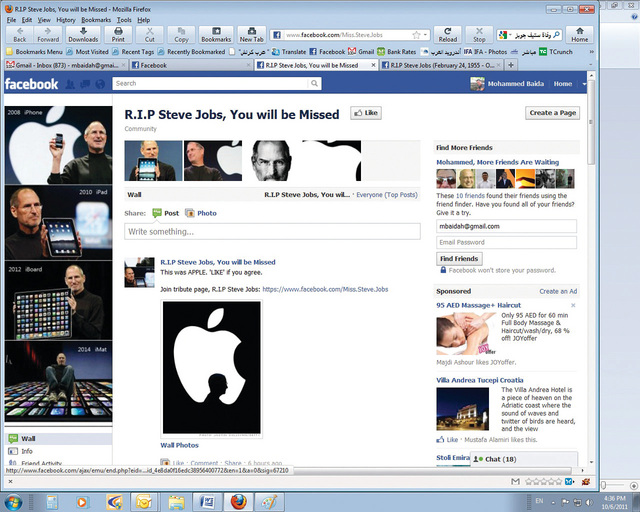Switch to the plain Facebook tab
The width and height of the screenshot is (640, 512).
[x=191, y=65]
